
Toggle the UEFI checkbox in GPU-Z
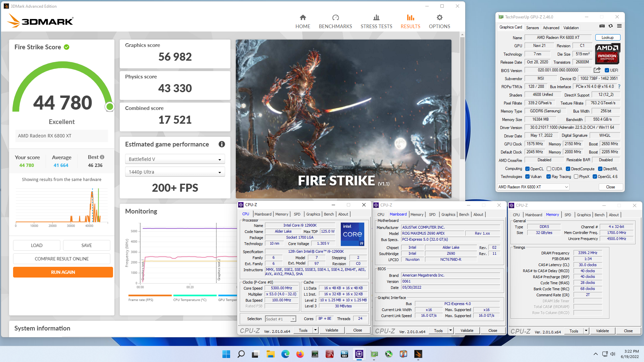607,70
